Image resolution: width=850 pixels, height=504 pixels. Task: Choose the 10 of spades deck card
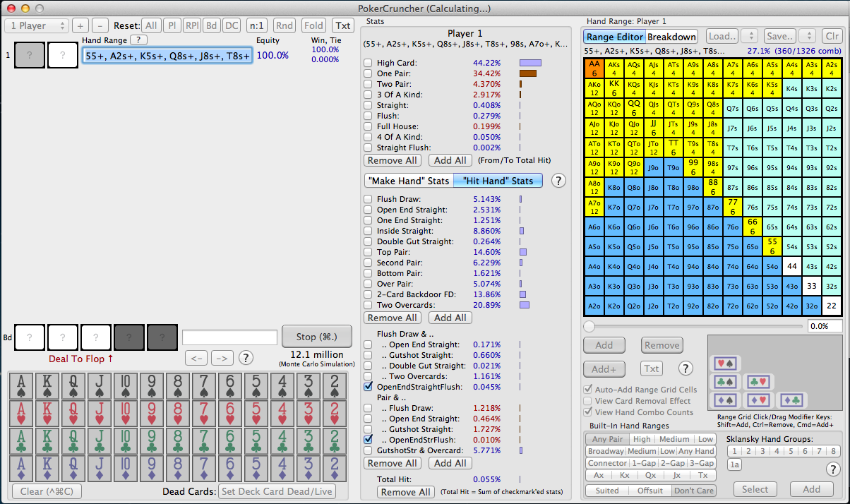[x=127, y=386]
